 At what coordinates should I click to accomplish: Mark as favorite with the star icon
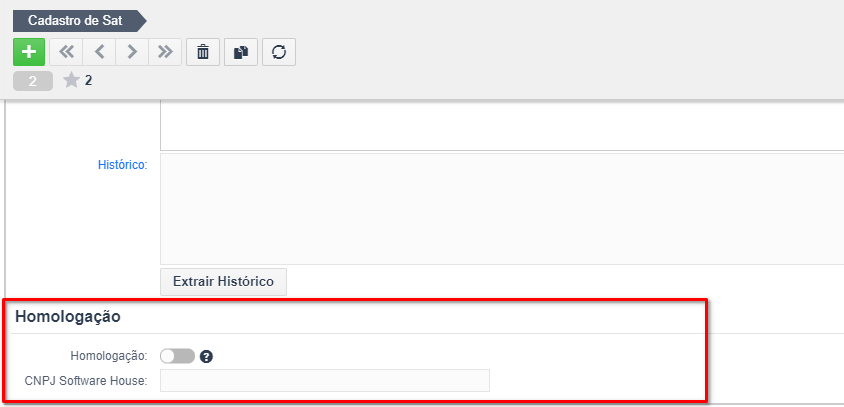pyautogui.click(x=71, y=81)
